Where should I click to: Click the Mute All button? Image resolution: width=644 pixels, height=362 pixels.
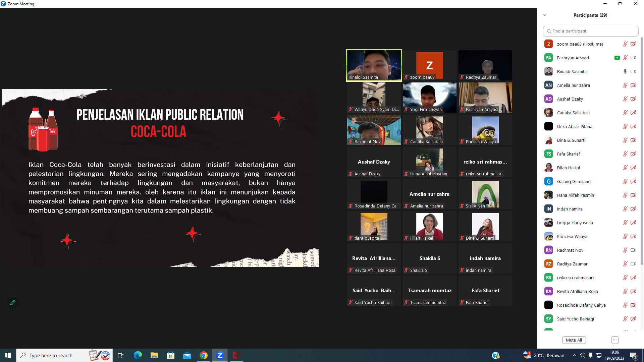coord(574,340)
